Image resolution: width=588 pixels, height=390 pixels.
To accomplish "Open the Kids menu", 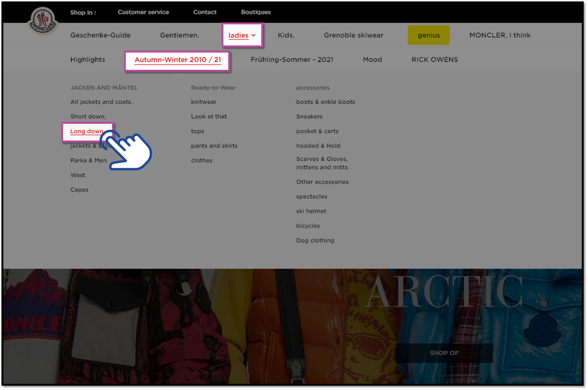I will [x=286, y=35].
